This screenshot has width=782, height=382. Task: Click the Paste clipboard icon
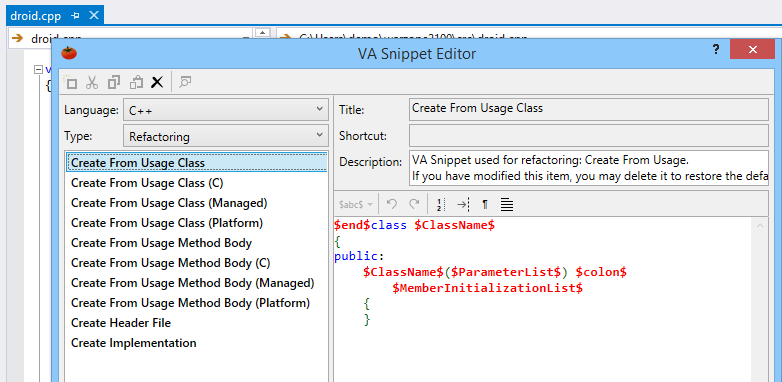point(137,82)
